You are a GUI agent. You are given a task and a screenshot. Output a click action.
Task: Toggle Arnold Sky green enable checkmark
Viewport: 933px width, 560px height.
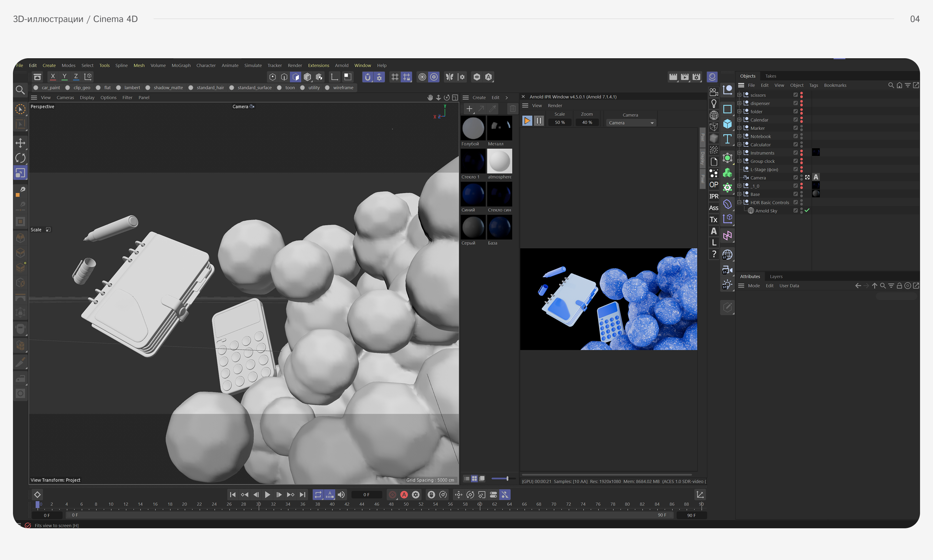tap(807, 210)
